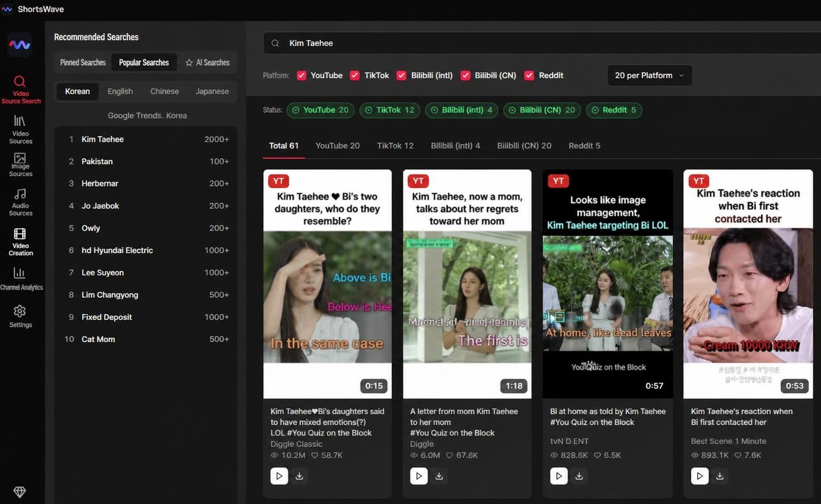The width and height of the screenshot is (821, 504).
Task: Uncheck the TikTok platform checkbox
Action: 355,75
